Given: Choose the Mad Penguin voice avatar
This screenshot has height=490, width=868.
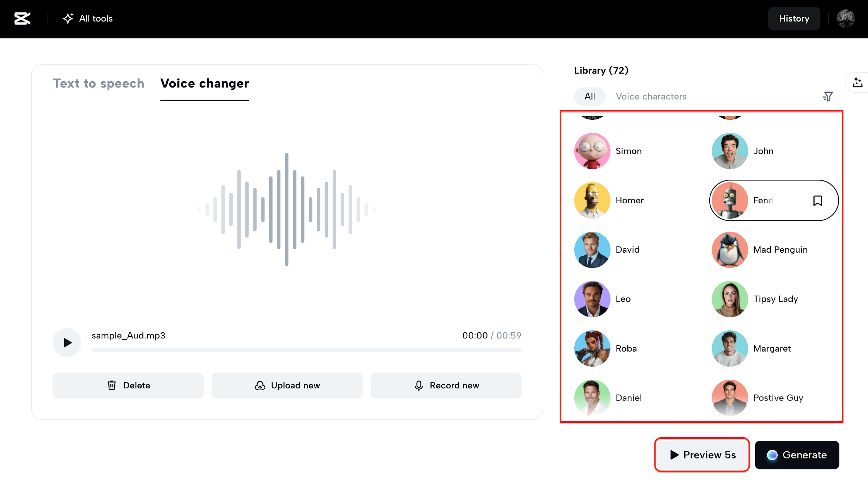Looking at the screenshot, I should 729,250.
